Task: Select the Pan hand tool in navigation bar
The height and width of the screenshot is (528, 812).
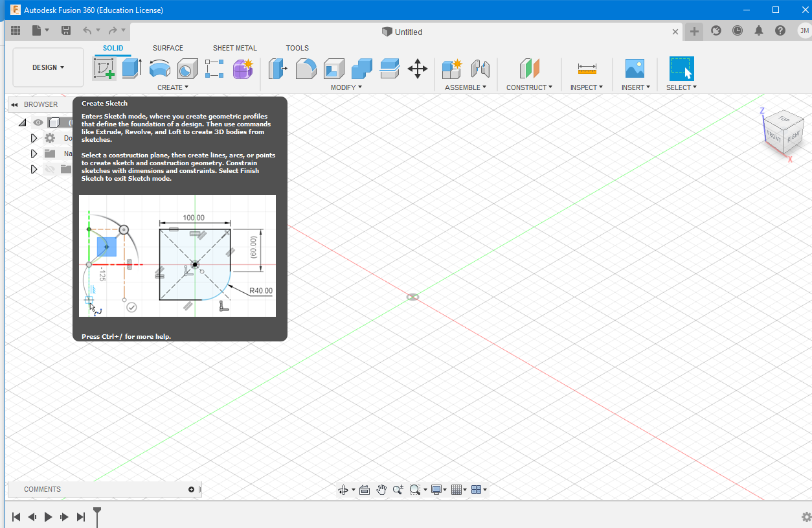Action: tap(381, 490)
